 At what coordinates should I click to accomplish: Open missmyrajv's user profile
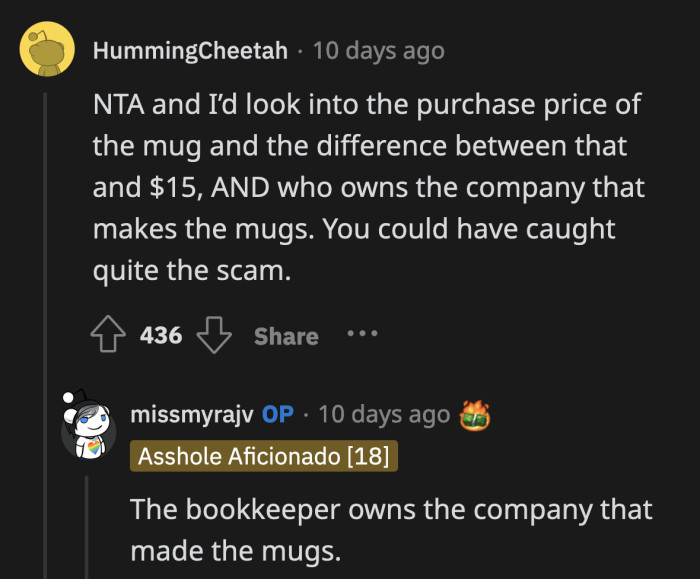click(192, 414)
